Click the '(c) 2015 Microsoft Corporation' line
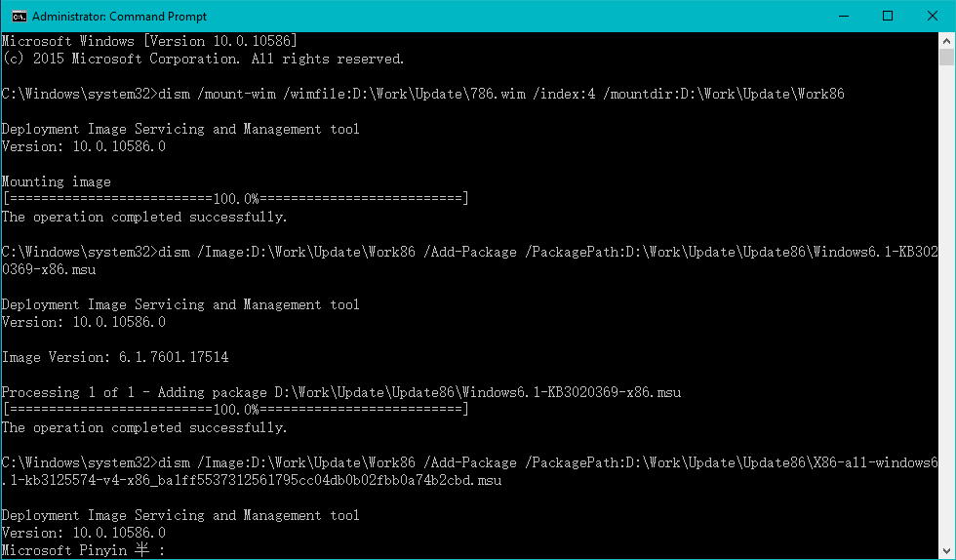This screenshot has width=956, height=560. [203, 60]
